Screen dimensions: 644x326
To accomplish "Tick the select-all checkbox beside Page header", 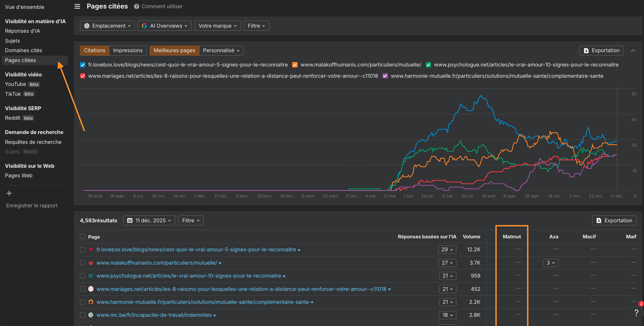I will [83, 237].
